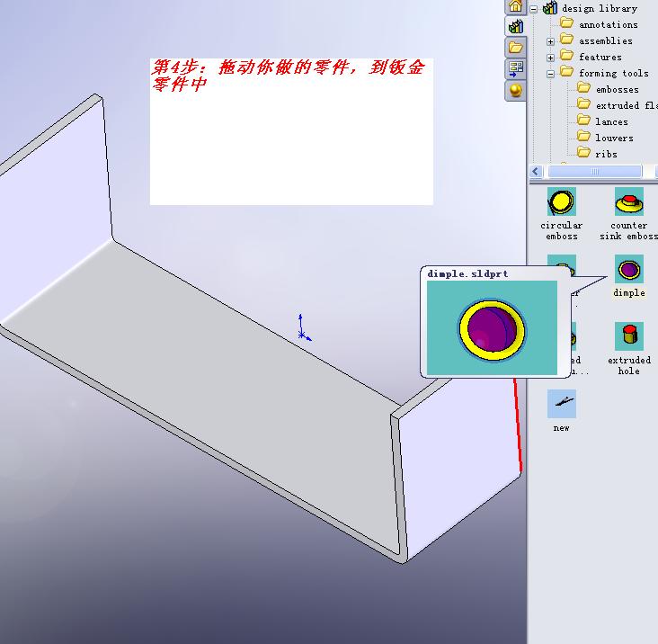
Task: Open the View Palette tab icon
Action: 515,68
